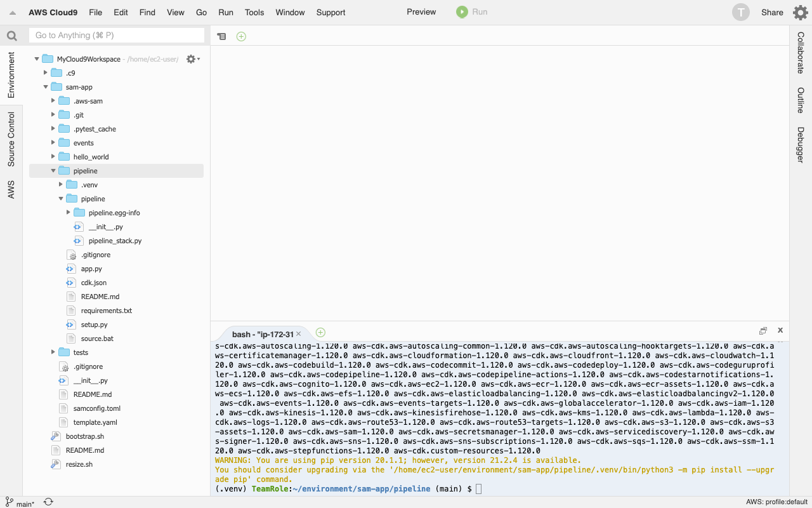This screenshot has width=812, height=508.
Task: Add new editor tab plus icon
Action: [241, 36]
